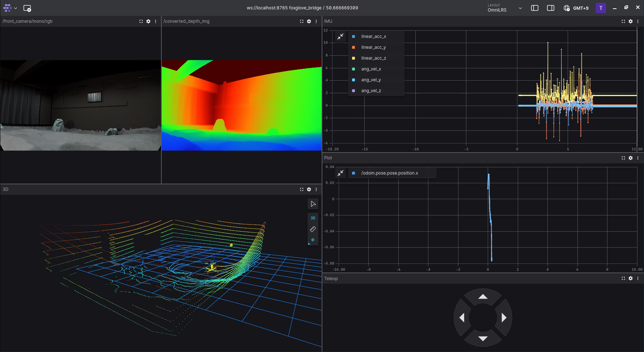Drive backward with Teleop down arrow

pos(483,339)
